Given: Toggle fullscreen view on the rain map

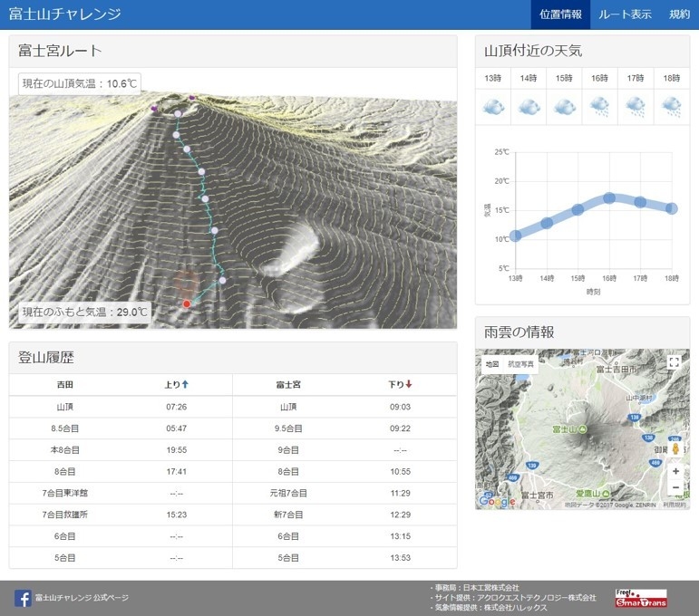Looking at the screenshot, I should tap(674, 362).
